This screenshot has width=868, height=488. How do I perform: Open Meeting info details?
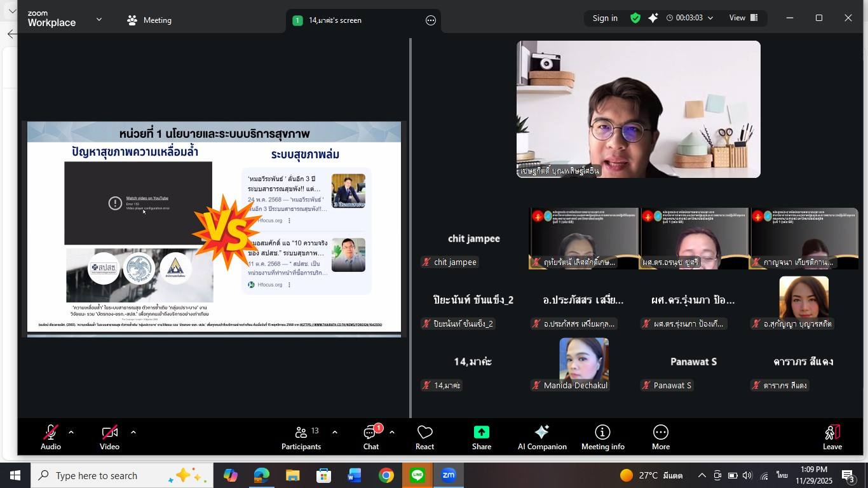[x=602, y=437]
